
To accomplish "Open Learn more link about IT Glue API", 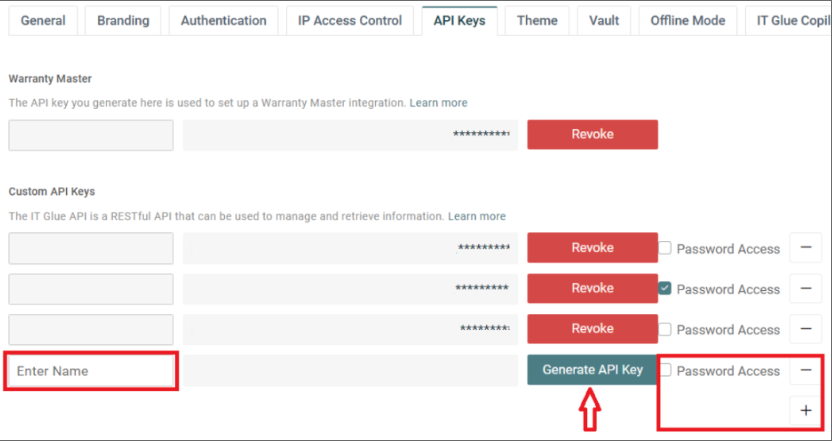I will 476,217.
